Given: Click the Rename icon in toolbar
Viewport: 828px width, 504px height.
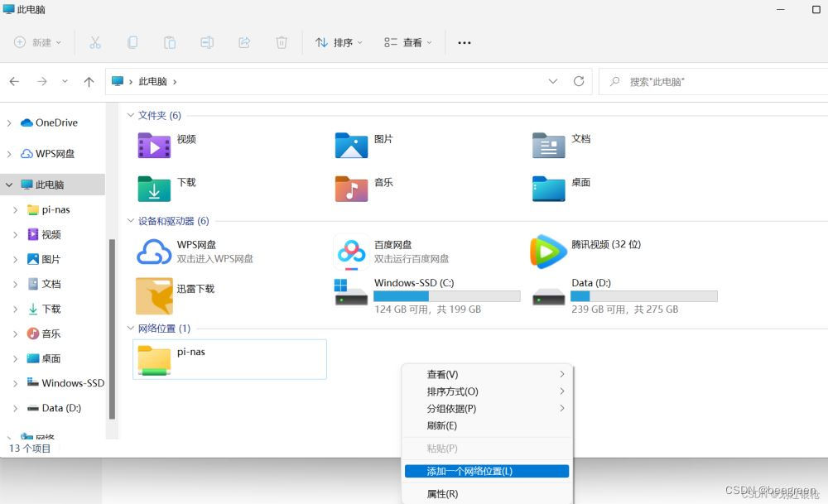Looking at the screenshot, I should pyautogui.click(x=207, y=43).
